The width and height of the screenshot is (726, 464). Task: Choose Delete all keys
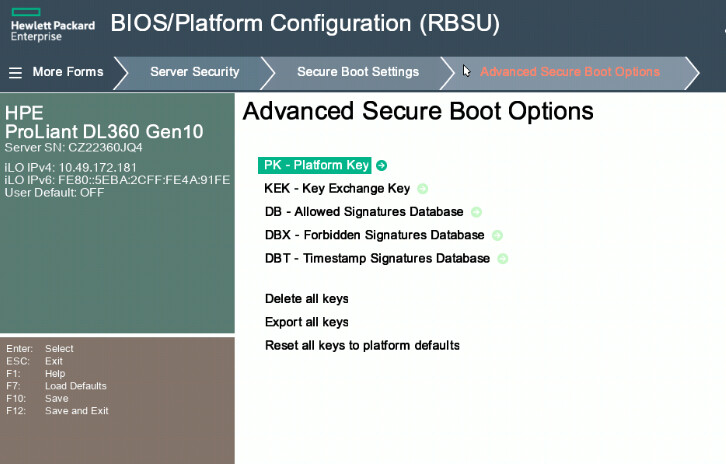306,298
